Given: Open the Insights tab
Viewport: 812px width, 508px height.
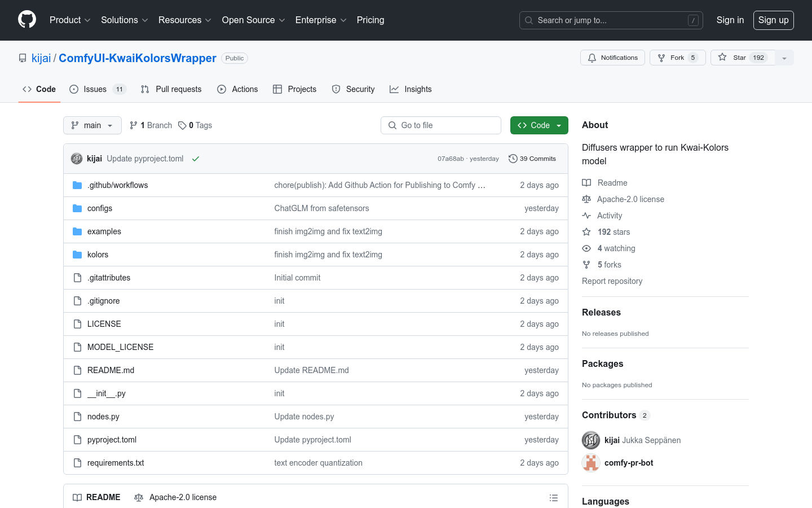Looking at the screenshot, I should click(411, 89).
